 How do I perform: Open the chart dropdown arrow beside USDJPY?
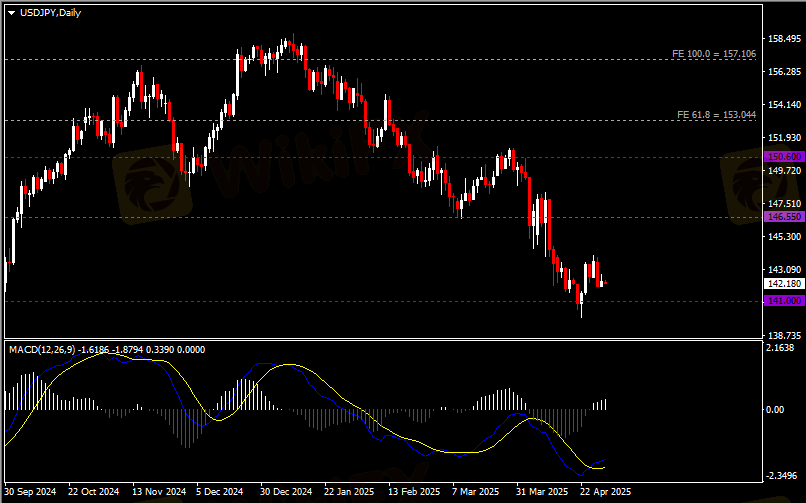pyautogui.click(x=11, y=12)
